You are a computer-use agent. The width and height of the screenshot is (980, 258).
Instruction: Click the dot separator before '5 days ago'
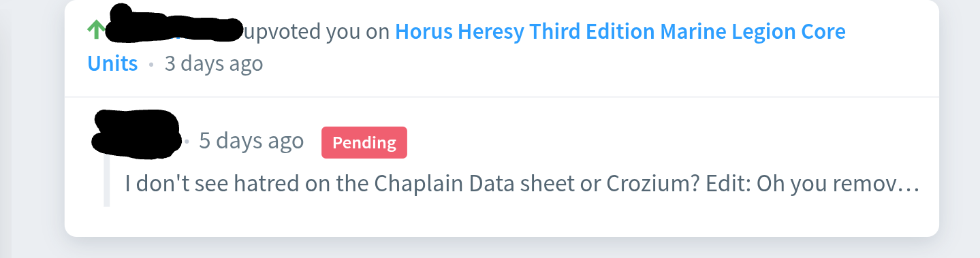click(x=187, y=142)
